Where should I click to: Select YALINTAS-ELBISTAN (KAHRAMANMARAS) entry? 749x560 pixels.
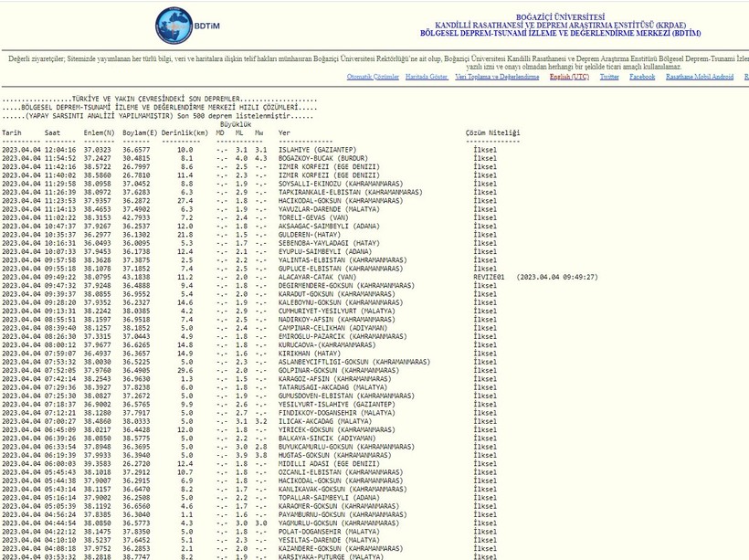coord(343,260)
